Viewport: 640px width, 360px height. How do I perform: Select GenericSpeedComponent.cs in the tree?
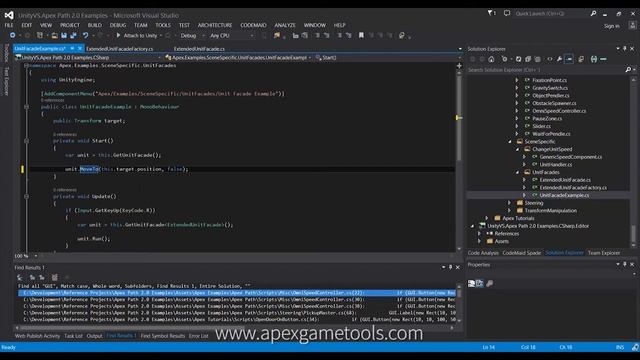pos(571,157)
